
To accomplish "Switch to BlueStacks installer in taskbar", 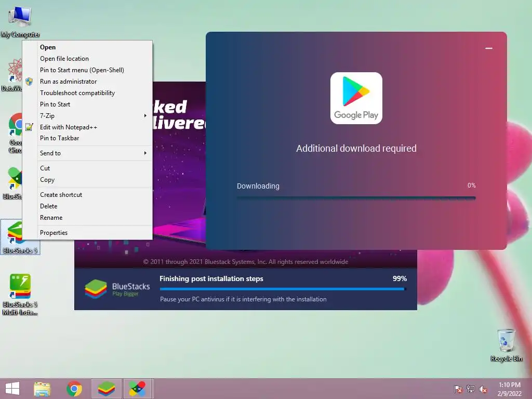I will 107,389.
